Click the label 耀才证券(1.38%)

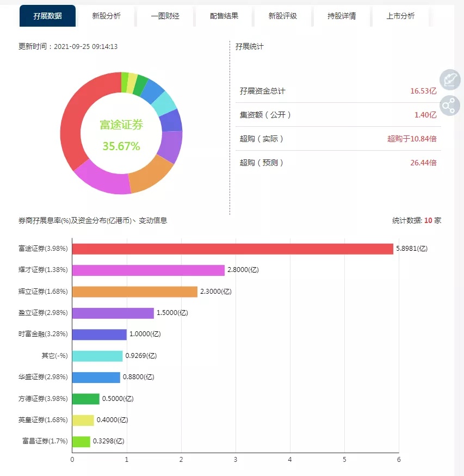coord(43,270)
